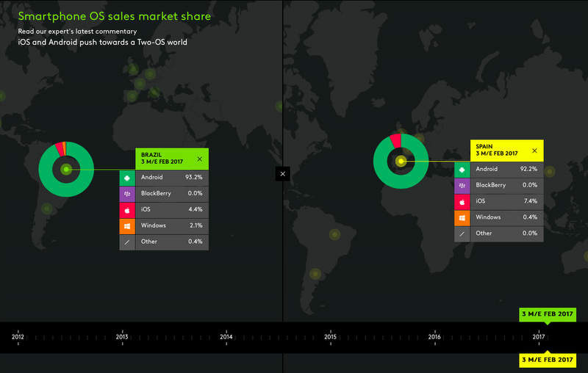Click Brazil BlackBerry 0.0% row

point(164,194)
